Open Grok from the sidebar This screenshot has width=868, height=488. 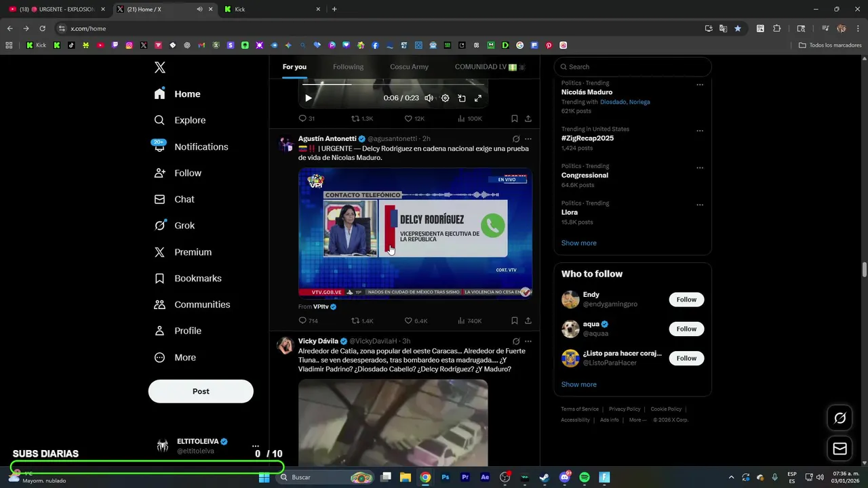(x=174, y=226)
